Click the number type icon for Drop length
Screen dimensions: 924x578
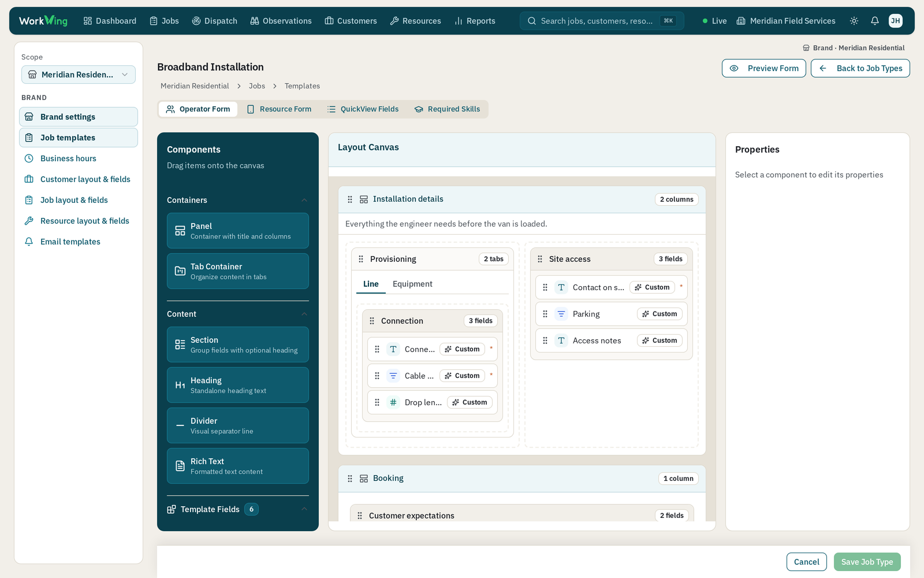click(x=393, y=402)
